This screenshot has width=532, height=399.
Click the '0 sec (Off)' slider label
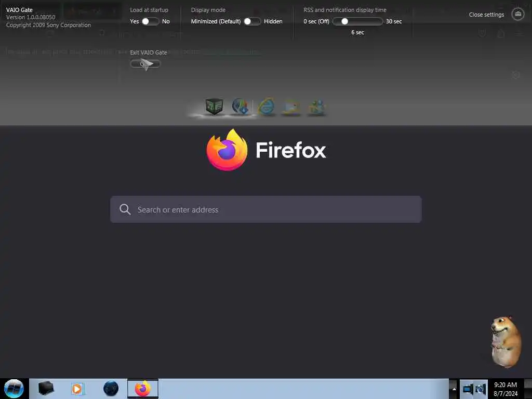316,21
